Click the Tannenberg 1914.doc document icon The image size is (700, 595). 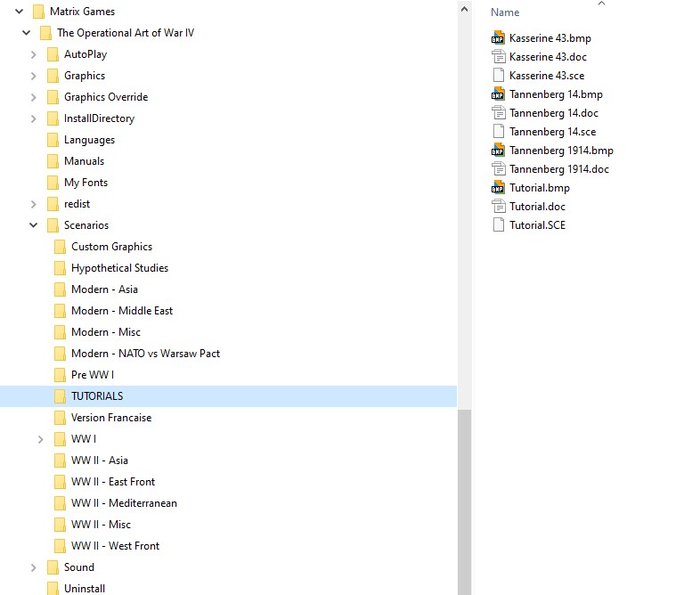(498, 169)
